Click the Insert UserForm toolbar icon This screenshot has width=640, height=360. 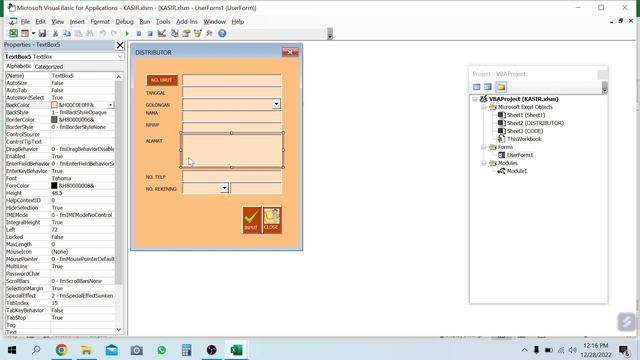[x=25, y=33]
